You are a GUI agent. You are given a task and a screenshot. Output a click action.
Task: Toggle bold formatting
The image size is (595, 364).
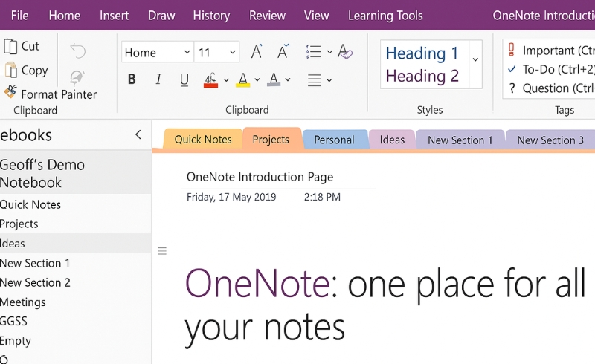tap(132, 79)
